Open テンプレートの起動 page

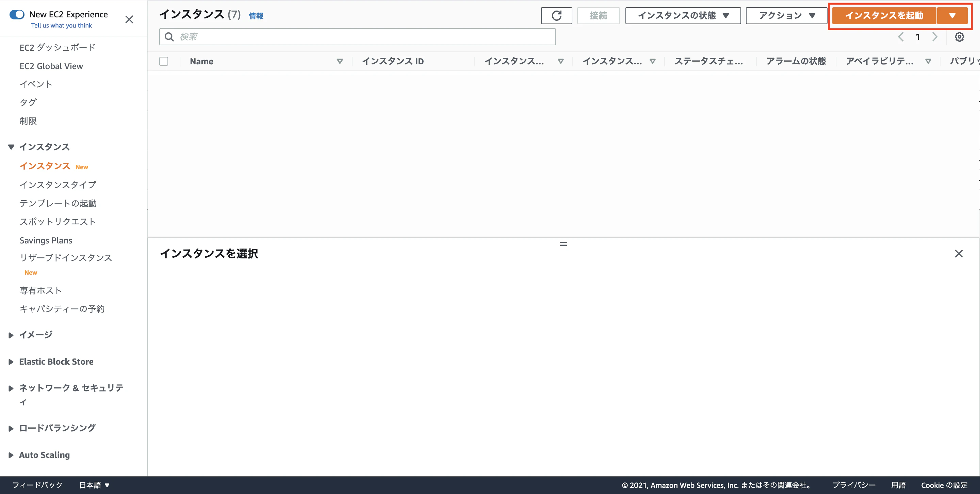(x=58, y=204)
